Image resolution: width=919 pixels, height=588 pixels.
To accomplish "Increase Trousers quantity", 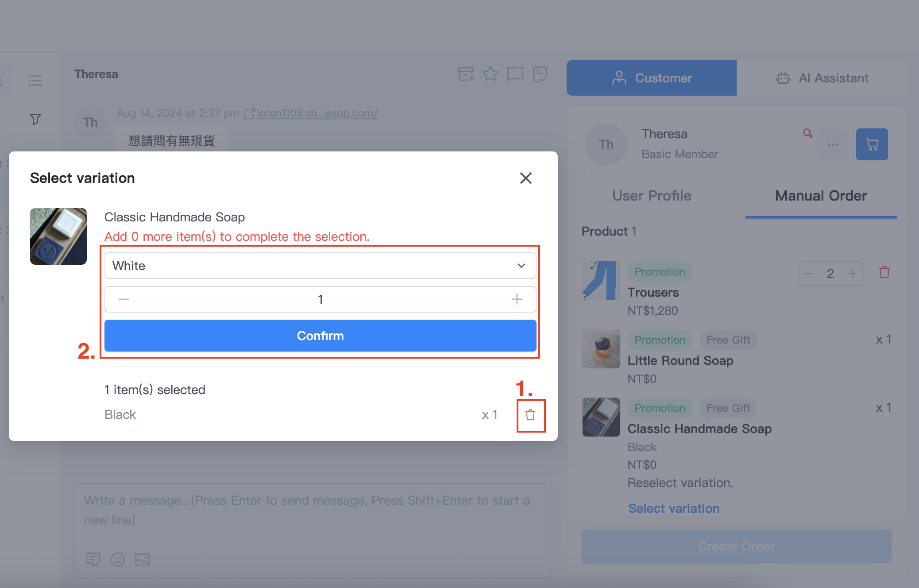I will 852,274.
